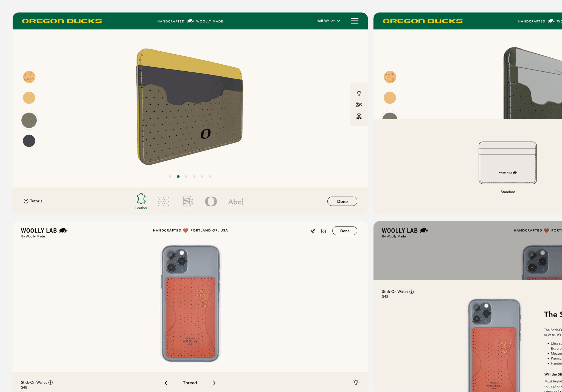Select the Leather tab
Viewport: 562px width, 392px height.
(x=141, y=201)
